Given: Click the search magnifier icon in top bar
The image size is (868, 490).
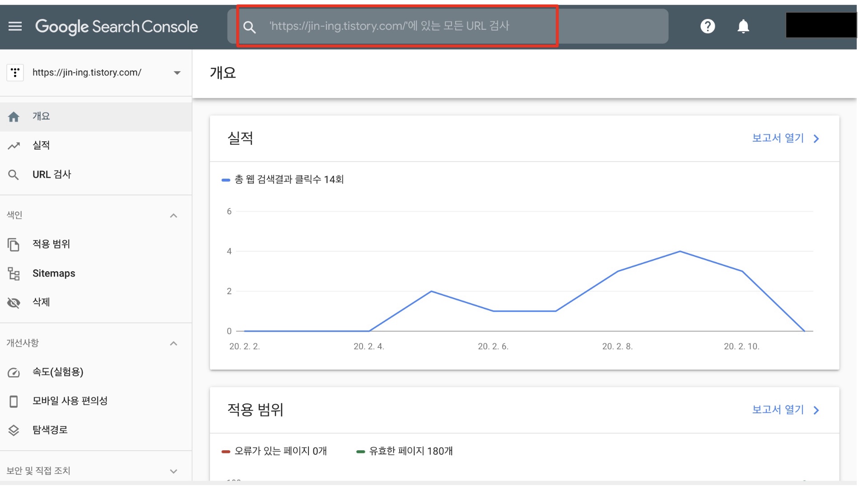Looking at the screenshot, I should click(249, 27).
